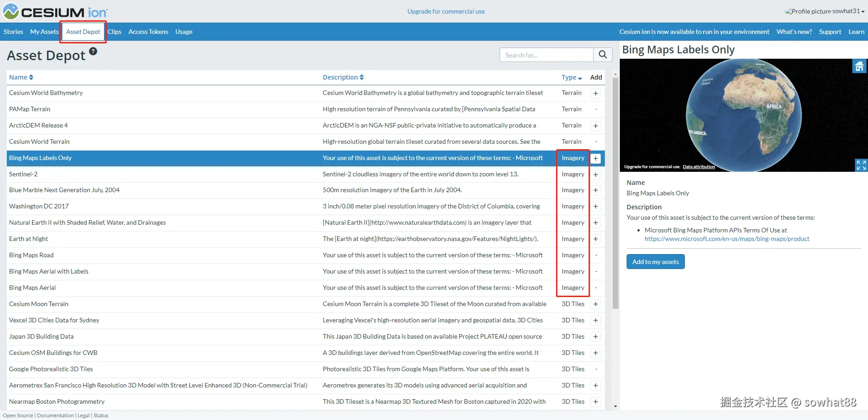Image resolution: width=868 pixels, height=420 pixels.
Task: Open the Microsoft Bing Maps terms URL
Action: pos(727,239)
